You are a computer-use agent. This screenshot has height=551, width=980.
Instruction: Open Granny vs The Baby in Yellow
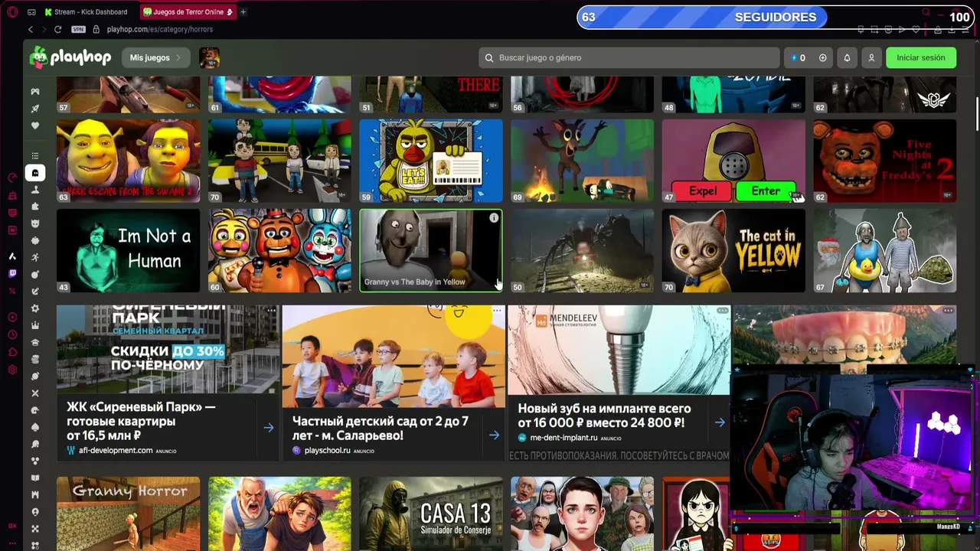(x=431, y=251)
